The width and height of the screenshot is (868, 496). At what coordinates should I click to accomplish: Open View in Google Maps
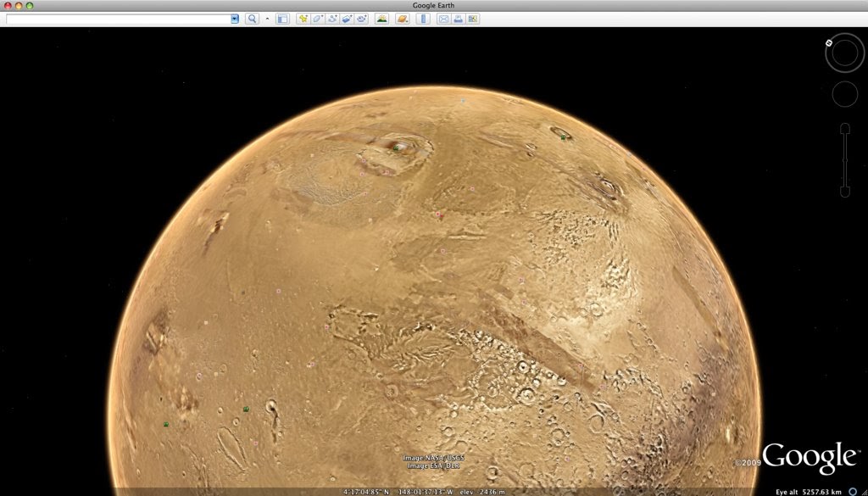pyautogui.click(x=473, y=18)
